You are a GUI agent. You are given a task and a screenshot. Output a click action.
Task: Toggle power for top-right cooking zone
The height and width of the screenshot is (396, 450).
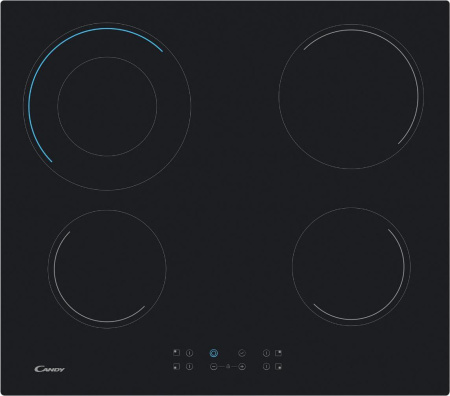[266, 353]
